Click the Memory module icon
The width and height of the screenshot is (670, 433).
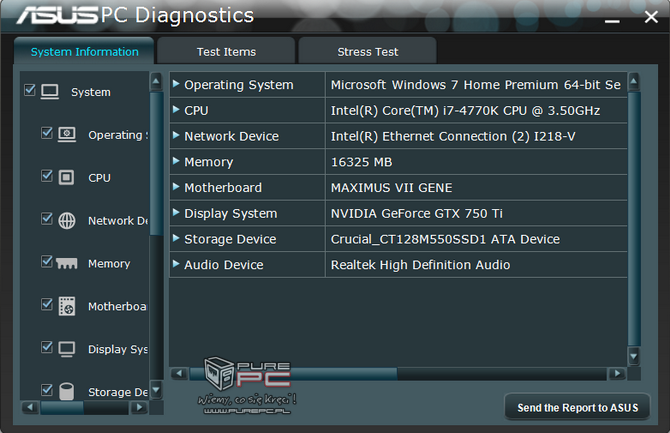(67, 263)
